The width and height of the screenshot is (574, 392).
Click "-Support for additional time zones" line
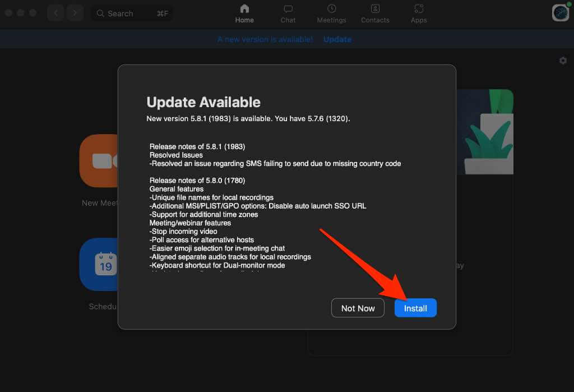point(203,214)
